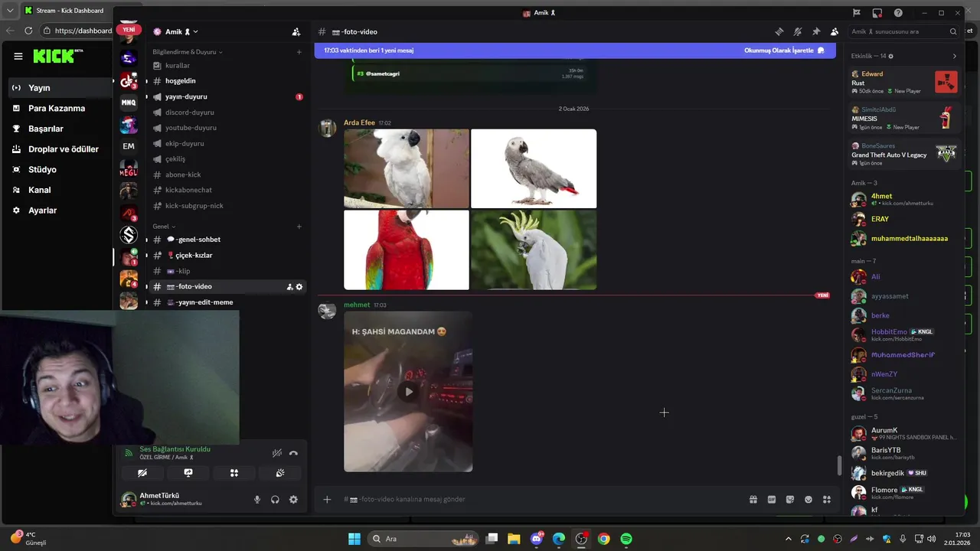980x551 pixels.
Task: Open the sticker picker
Action: [x=790, y=500]
